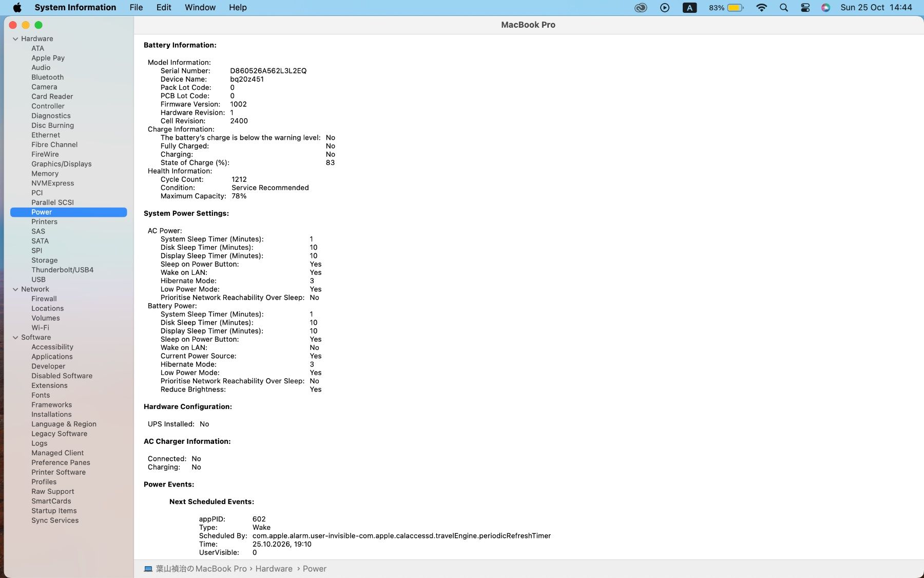Open the Wi-Fi status menu

762,8
